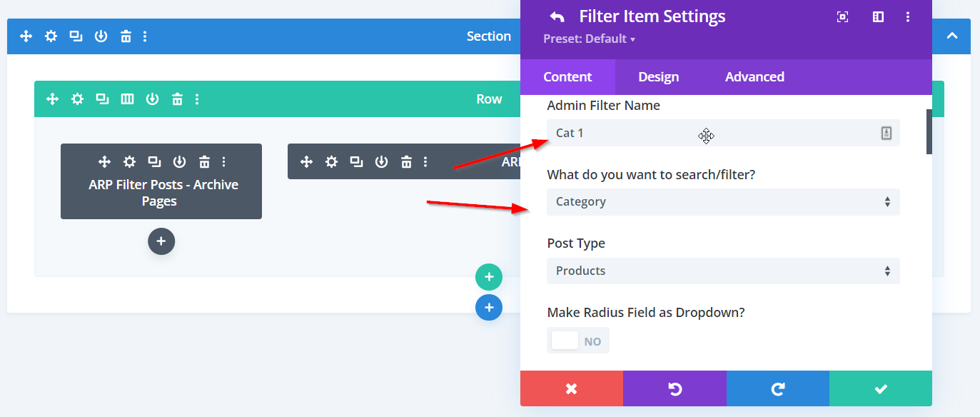
Task: Expand settings modal to fullscreen icon
Action: point(842,17)
